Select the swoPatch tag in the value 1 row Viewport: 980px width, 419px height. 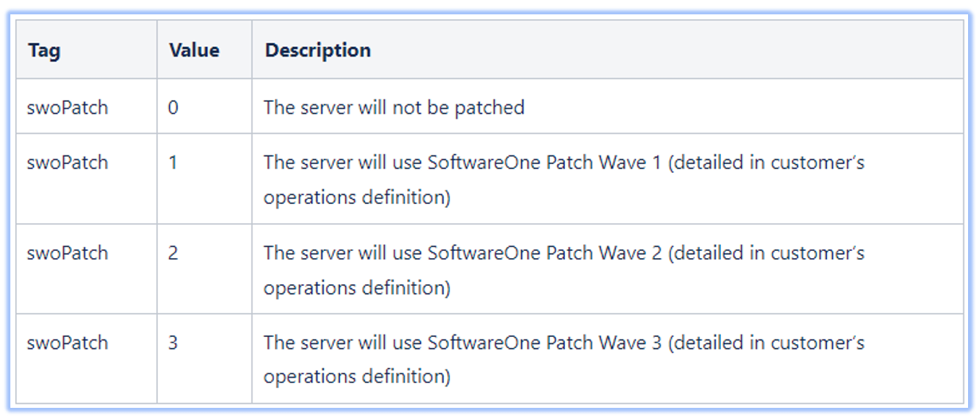tap(67, 163)
